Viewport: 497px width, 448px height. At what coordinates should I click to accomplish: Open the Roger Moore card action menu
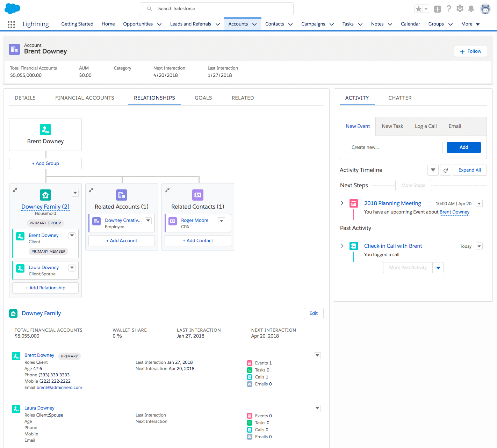[222, 221]
